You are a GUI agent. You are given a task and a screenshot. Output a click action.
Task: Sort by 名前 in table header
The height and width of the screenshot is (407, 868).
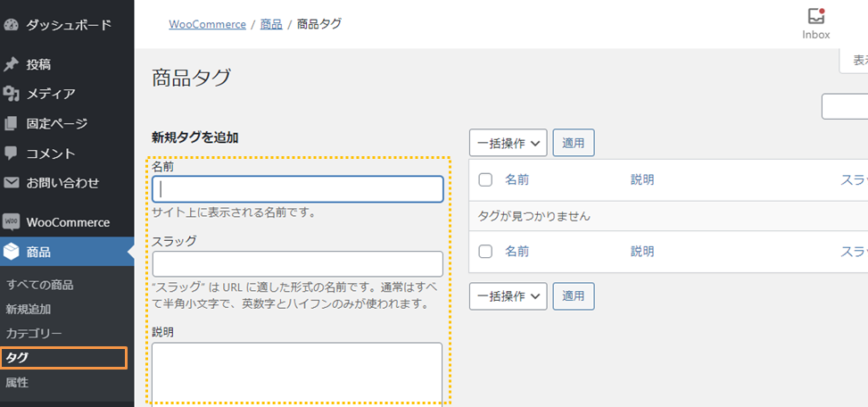click(x=517, y=180)
